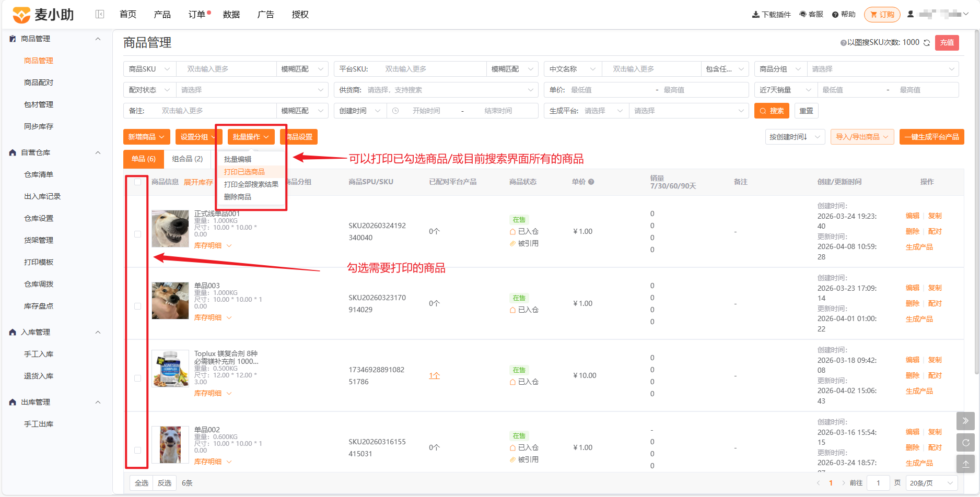Open the 配对状态 请选择 dropdown
This screenshot has width=980, height=497.
coord(252,90)
